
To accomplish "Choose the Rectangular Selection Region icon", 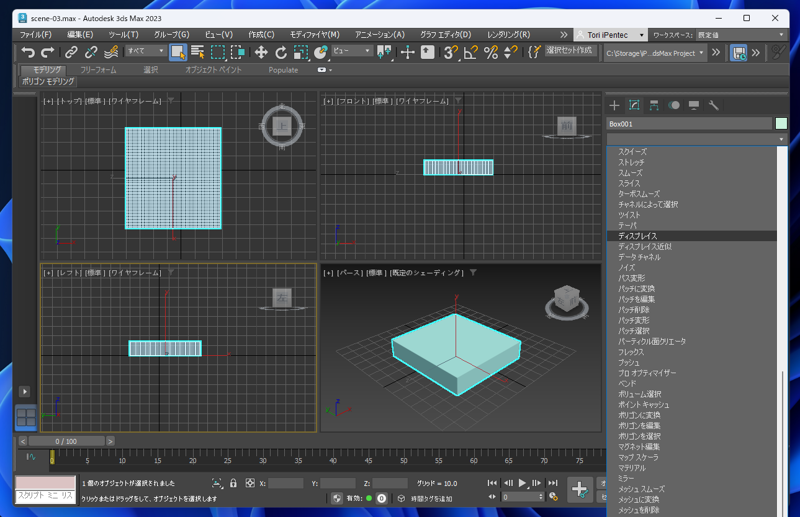I will tap(218, 52).
